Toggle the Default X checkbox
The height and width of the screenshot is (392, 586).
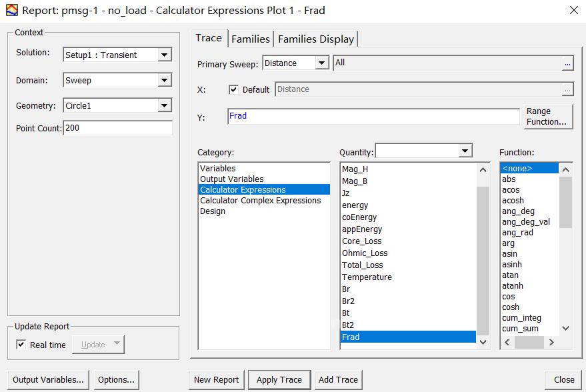(x=234, y=89)
